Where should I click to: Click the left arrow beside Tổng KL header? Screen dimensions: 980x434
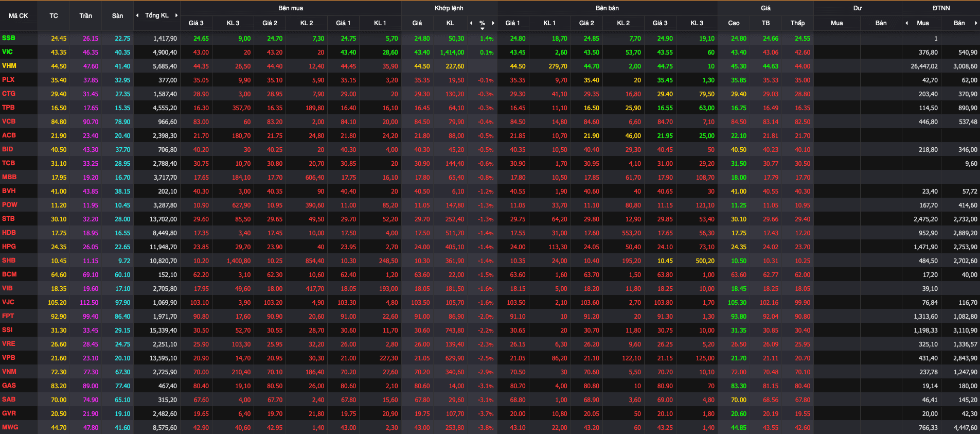coord(137,15)
